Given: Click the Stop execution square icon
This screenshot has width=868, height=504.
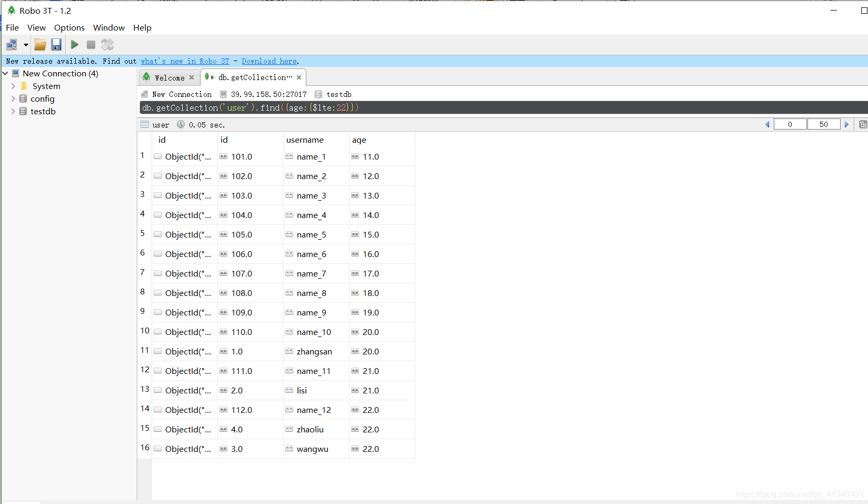Looking at the screenshot, I should click(91, 45).
